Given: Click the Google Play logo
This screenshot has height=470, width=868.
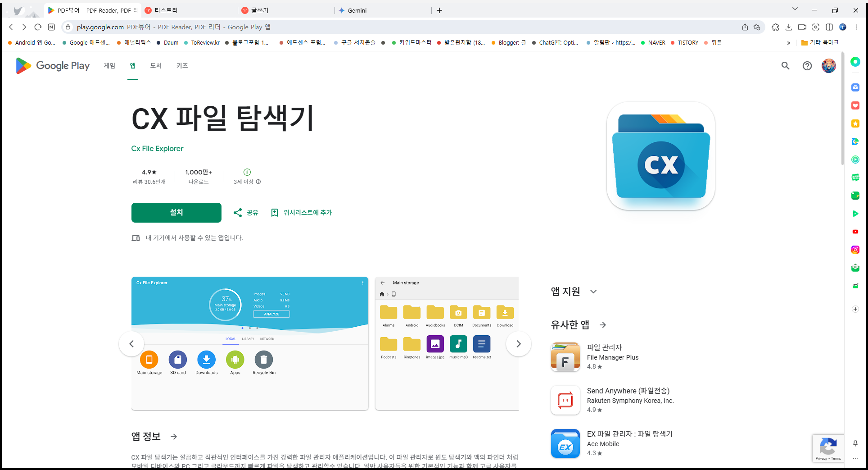Looking at the screenshot, I should [53, 66].
